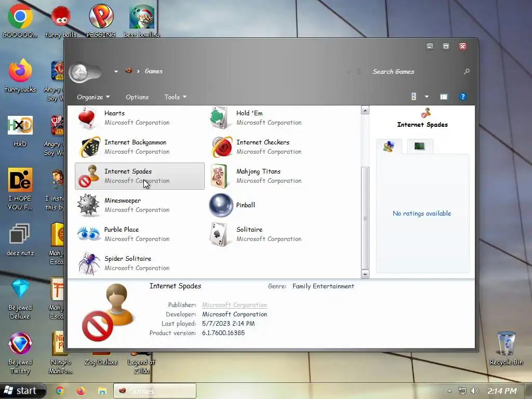The image size is (532, 399).
Task: Select the Solitaire card icon
Action: [x=219, y=234]
